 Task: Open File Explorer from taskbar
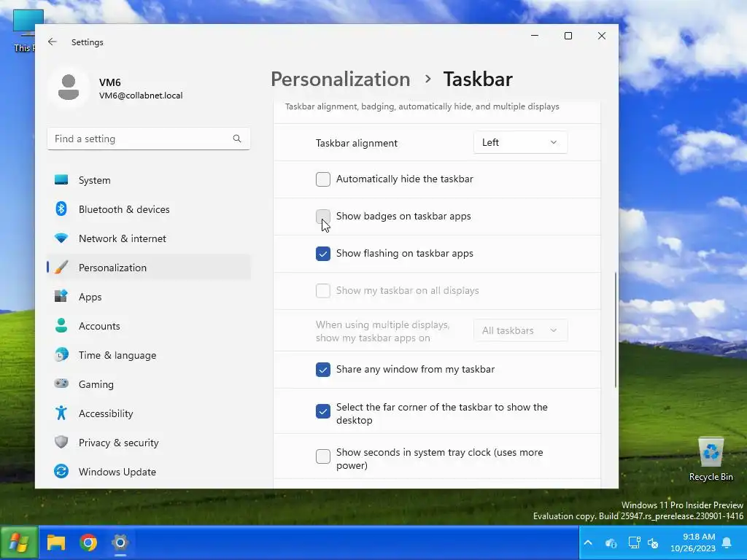[x=55, y=542]
